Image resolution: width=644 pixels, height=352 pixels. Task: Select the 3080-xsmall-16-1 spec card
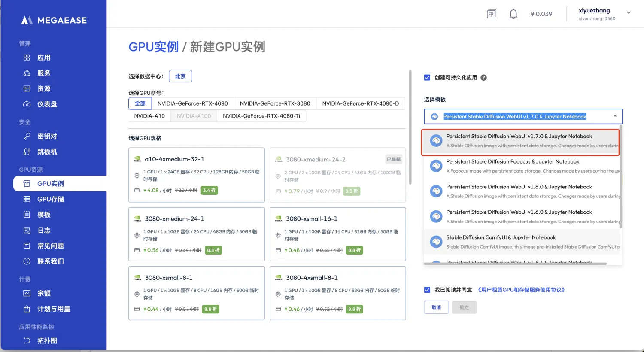338,234
